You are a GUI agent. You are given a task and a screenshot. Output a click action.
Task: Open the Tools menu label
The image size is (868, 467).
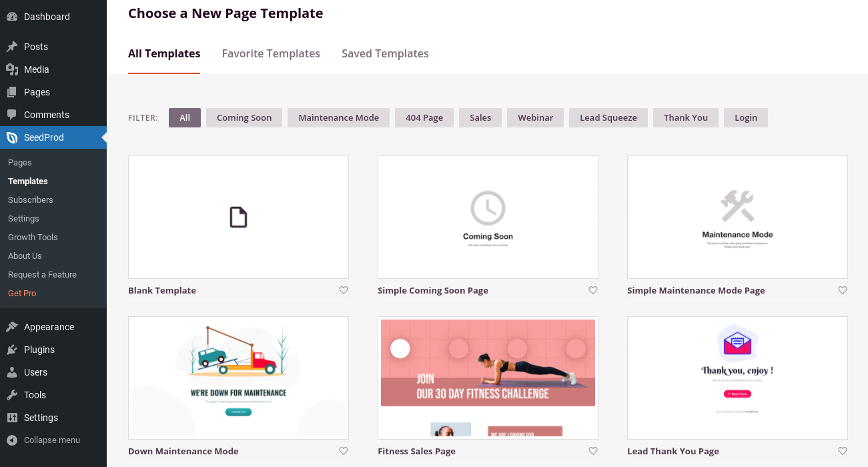pos(35,395)
